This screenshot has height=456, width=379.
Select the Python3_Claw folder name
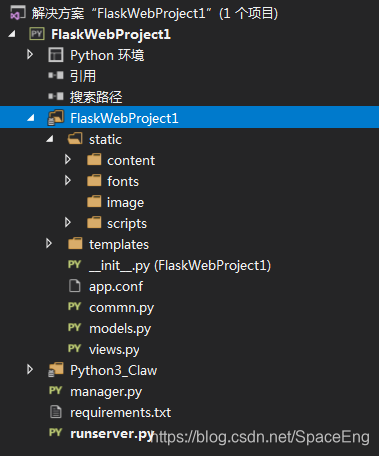coord(113,371)
